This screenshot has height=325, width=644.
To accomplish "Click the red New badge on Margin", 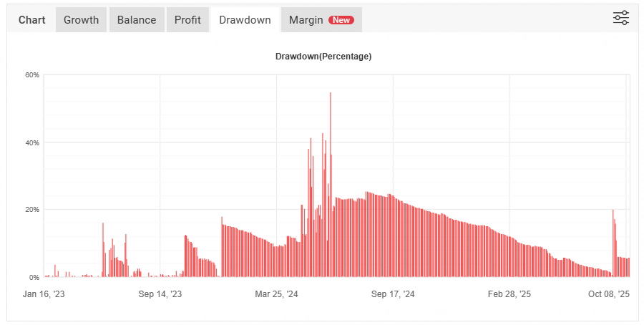I will 341,20.
